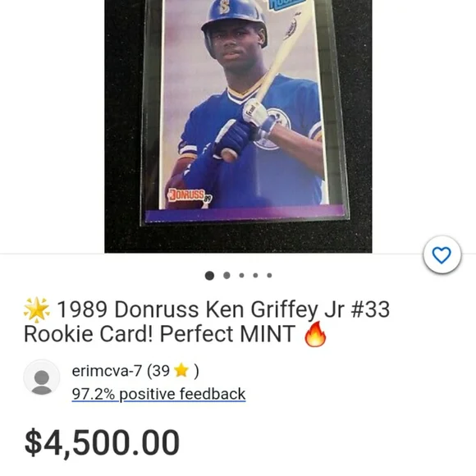Tap the Rated Rookie banner on card
This screenshot has height=476, width=476.
click(x=288, y=3)
